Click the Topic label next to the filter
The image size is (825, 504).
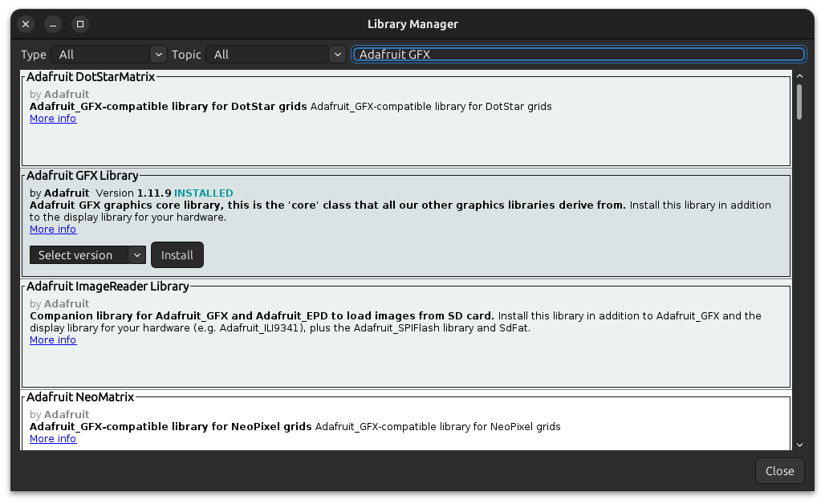(x=186, y=55)
